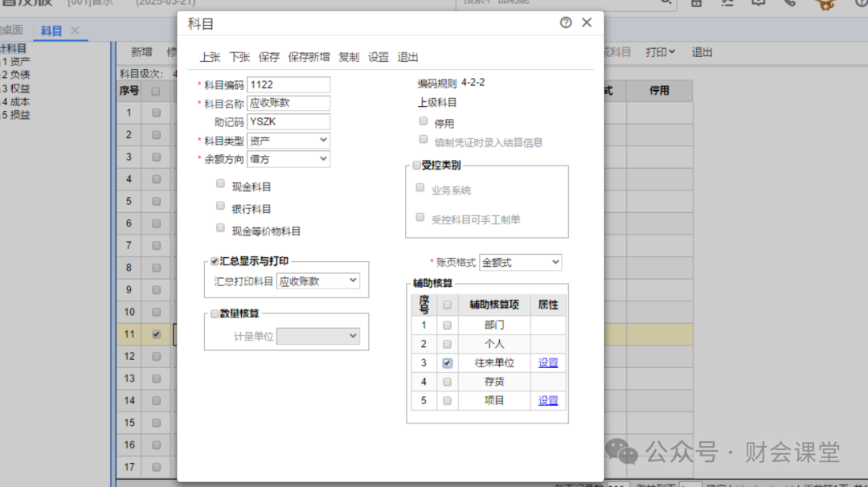Click the 设置 link for 往来单位

pyautogui.click(x=548, y=362)
